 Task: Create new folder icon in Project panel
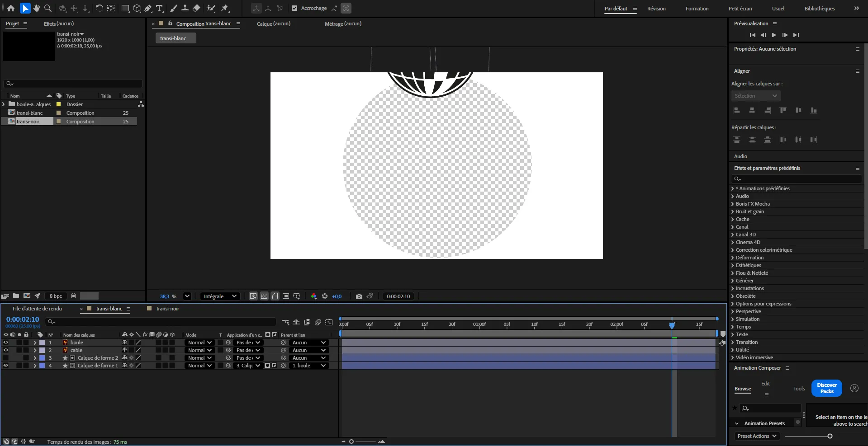coord(16,296)
